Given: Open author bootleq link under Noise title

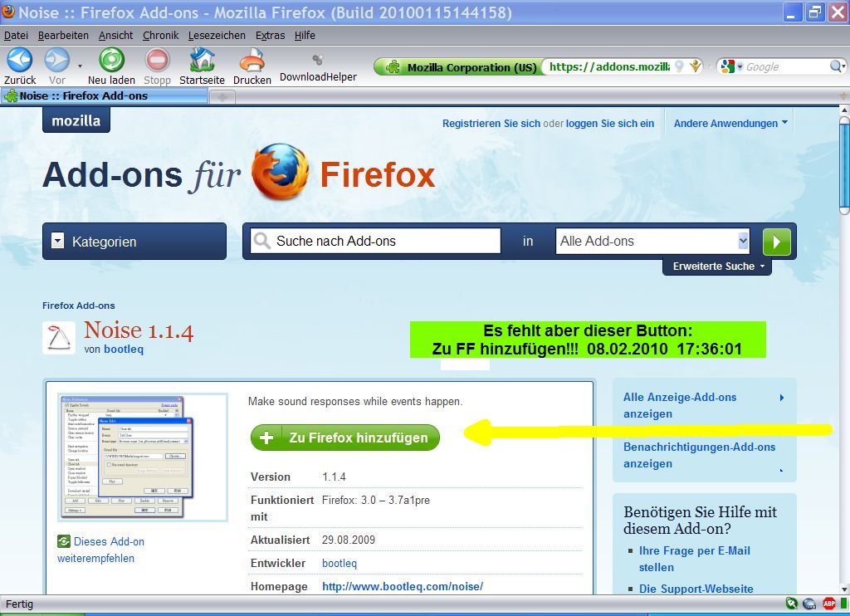Looking at the screenshot, I should tap(124, 350).
